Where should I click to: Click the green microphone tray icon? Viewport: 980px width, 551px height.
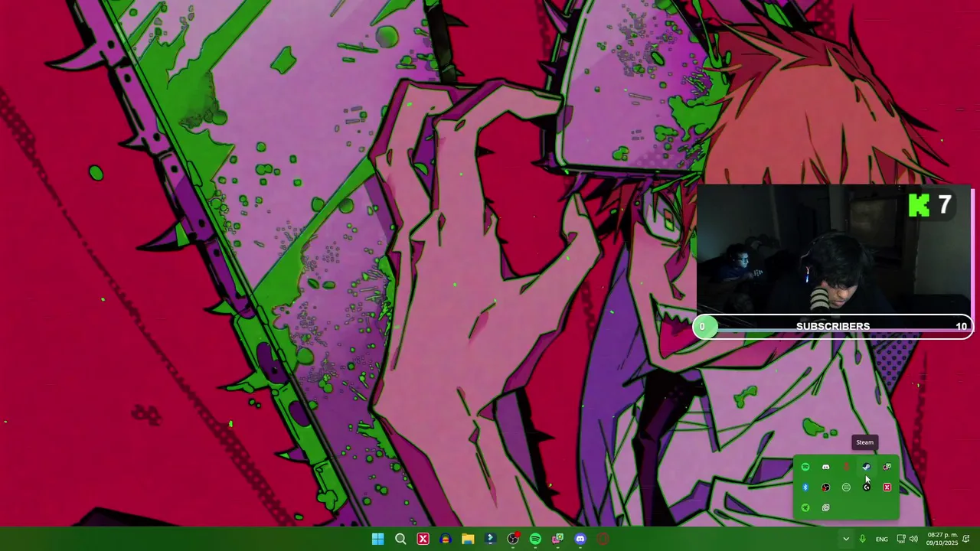(x=863, y=540)
